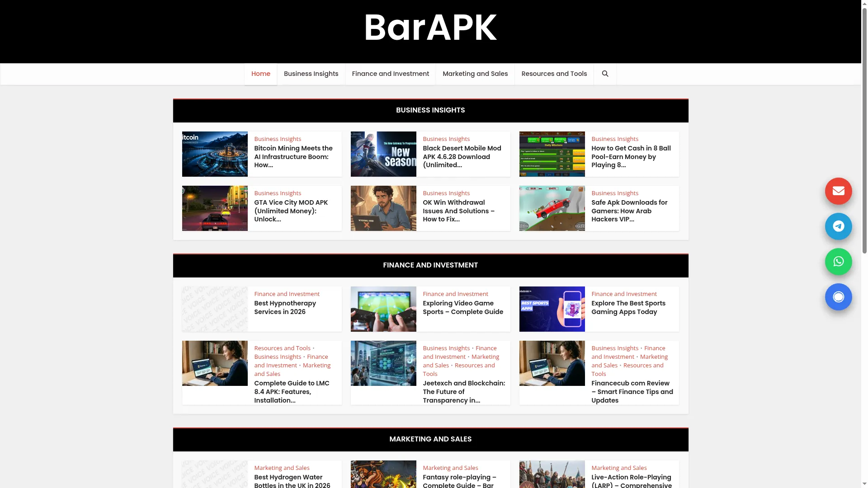Open Safe Apk Downloads for Gamers article

(629, 211)
